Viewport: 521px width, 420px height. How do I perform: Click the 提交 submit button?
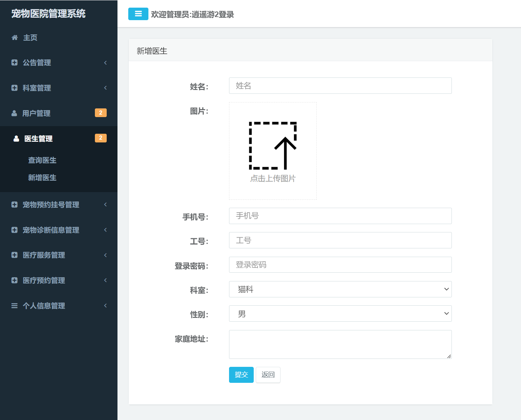tap(241, 375)
